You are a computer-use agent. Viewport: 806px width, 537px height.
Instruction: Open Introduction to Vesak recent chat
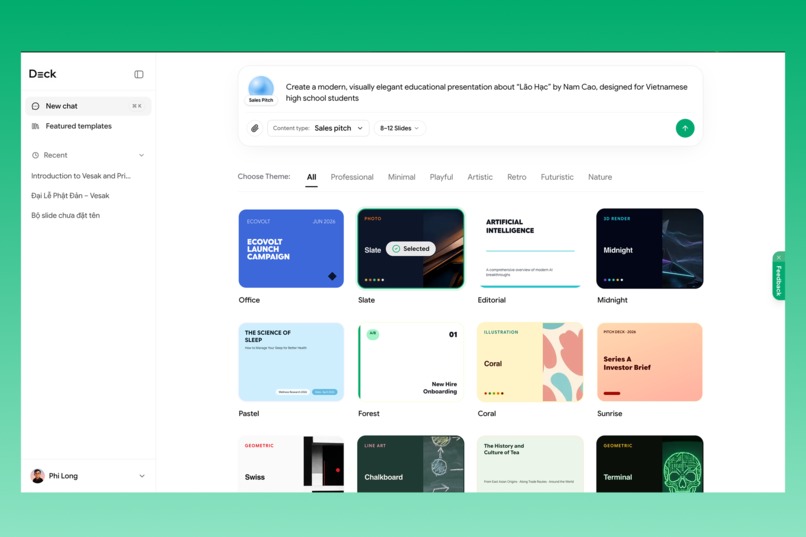(81, 176)
